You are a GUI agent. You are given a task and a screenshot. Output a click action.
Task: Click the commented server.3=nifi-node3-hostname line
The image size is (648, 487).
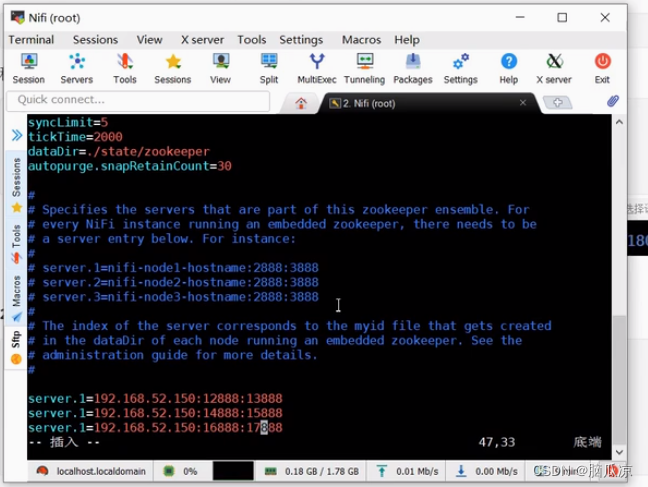(x=174, y=297)
